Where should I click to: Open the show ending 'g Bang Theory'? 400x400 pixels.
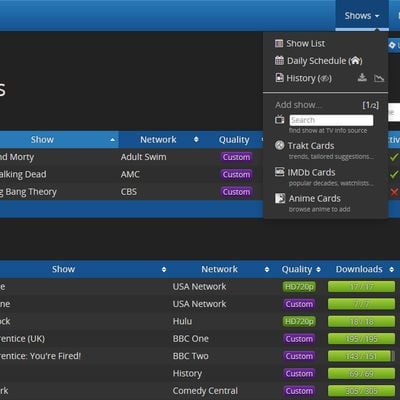tap(28, 192)
